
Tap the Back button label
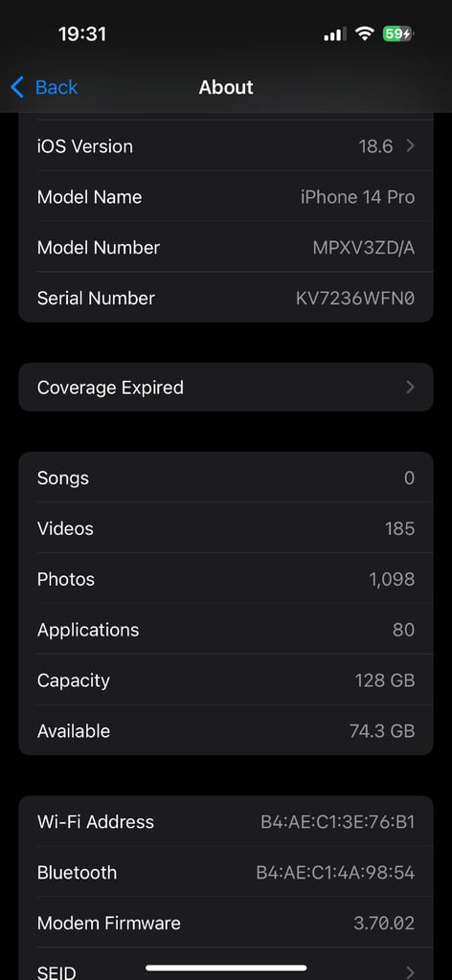pyautogui.click(x=56, y=87)
